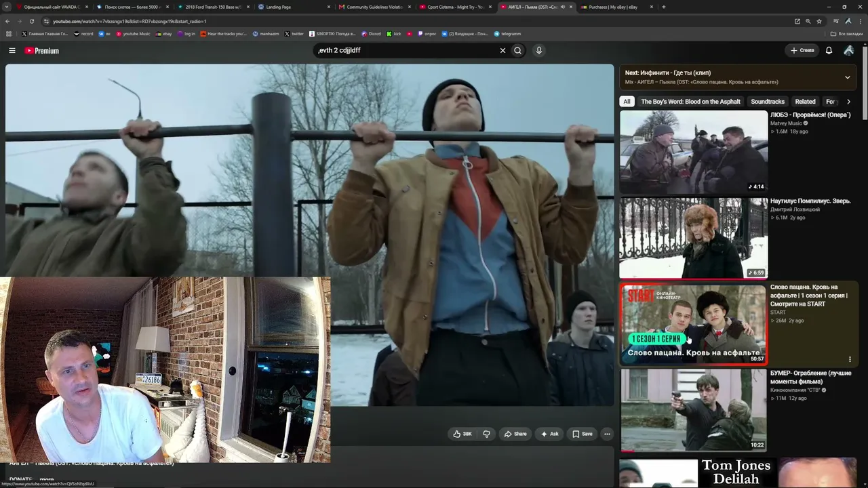Open the Create button
This screenshot has width=868, height=488.
point(802,50)
